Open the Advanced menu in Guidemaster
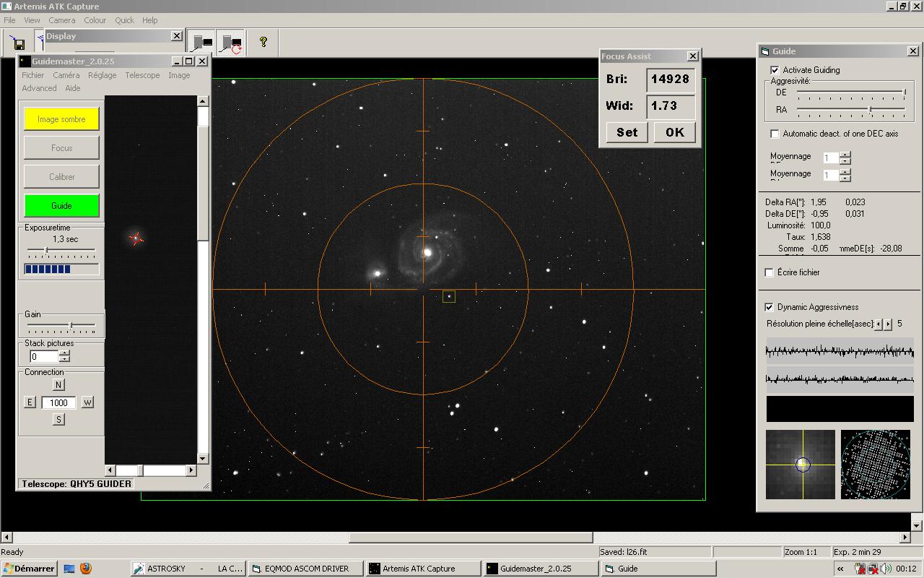 pos(39,88)
